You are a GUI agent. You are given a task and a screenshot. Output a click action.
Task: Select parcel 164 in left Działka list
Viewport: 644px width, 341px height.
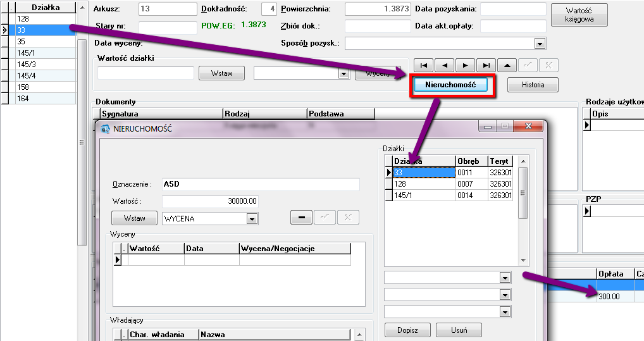(46, 99)
